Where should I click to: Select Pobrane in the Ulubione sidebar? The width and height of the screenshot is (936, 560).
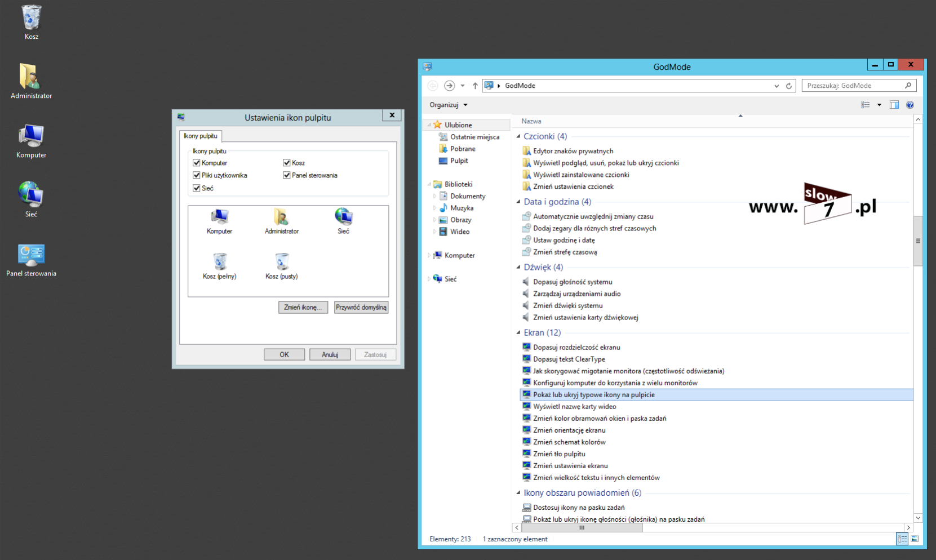click(x=462, y=149)
